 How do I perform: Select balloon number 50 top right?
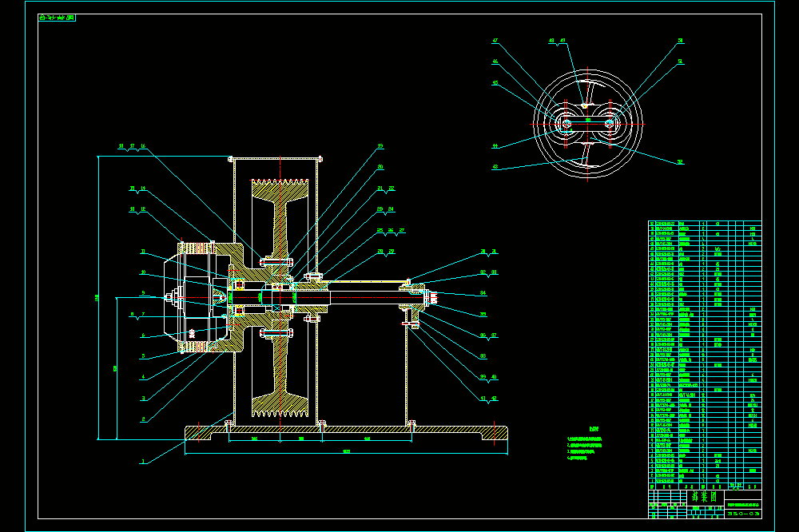[680, 41]
